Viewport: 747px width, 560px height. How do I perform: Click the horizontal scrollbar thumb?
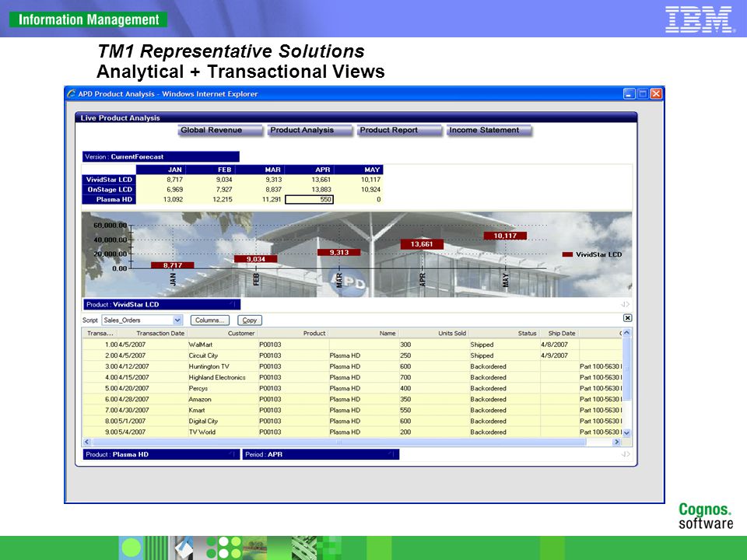coord(338,442)
